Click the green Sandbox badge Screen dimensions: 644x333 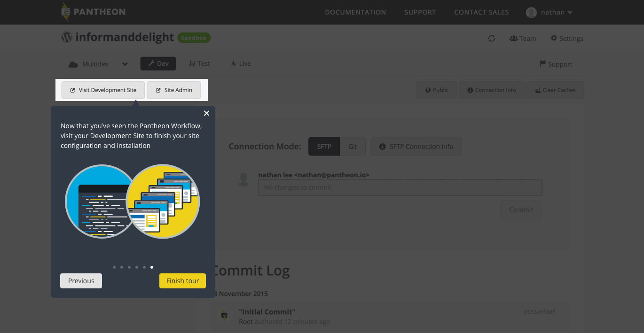pos(194,38)
